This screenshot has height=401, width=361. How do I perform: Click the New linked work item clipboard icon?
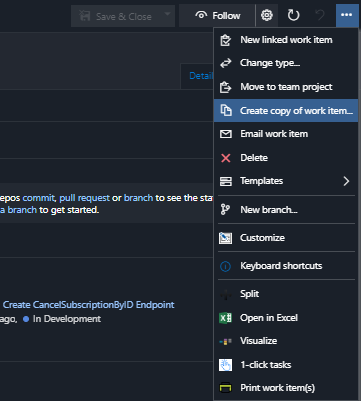(x=226, y=40)
